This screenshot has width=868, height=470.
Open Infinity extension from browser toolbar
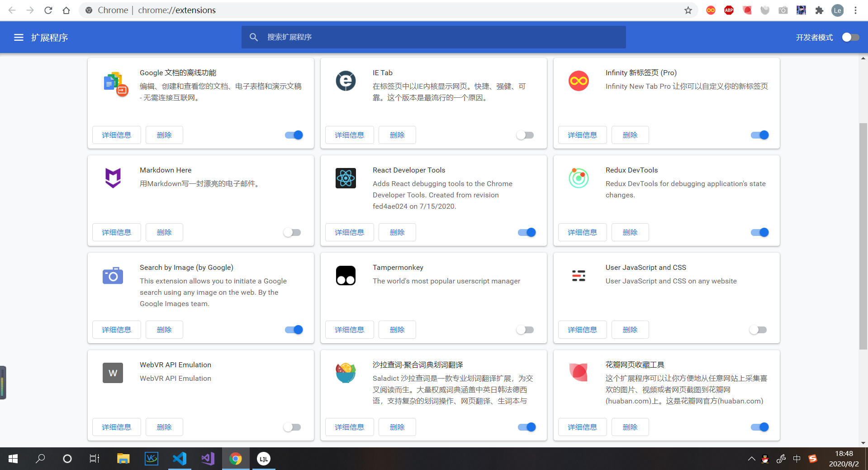coord(711,10)
